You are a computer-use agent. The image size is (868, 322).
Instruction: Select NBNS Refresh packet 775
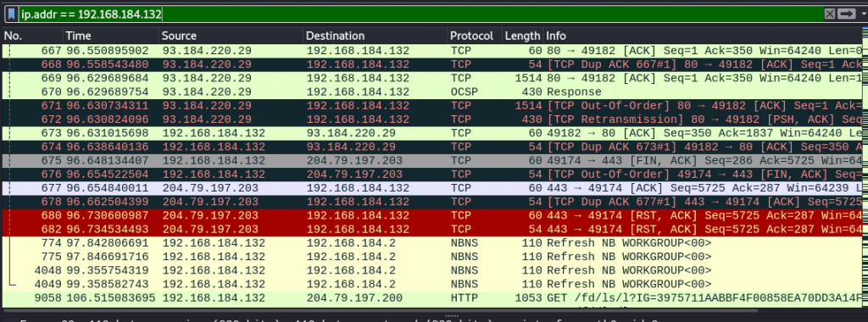[431, 257]
